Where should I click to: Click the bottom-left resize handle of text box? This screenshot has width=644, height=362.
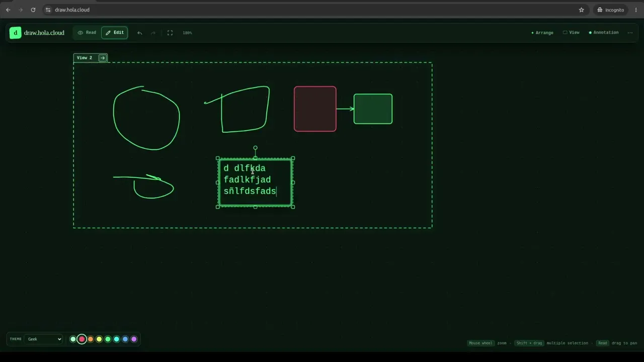pos(217,207)
